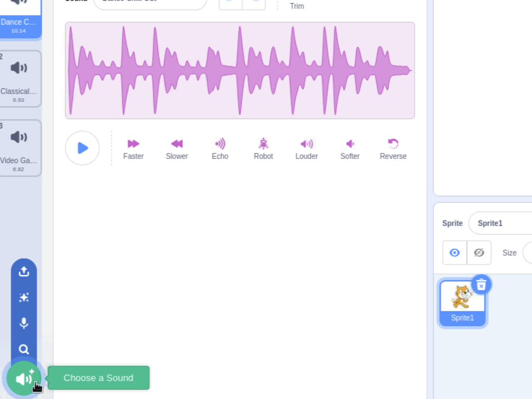Click the 10.14 duration under Dance C
Viewport: 532px width, 399px height.
point(19,31)
